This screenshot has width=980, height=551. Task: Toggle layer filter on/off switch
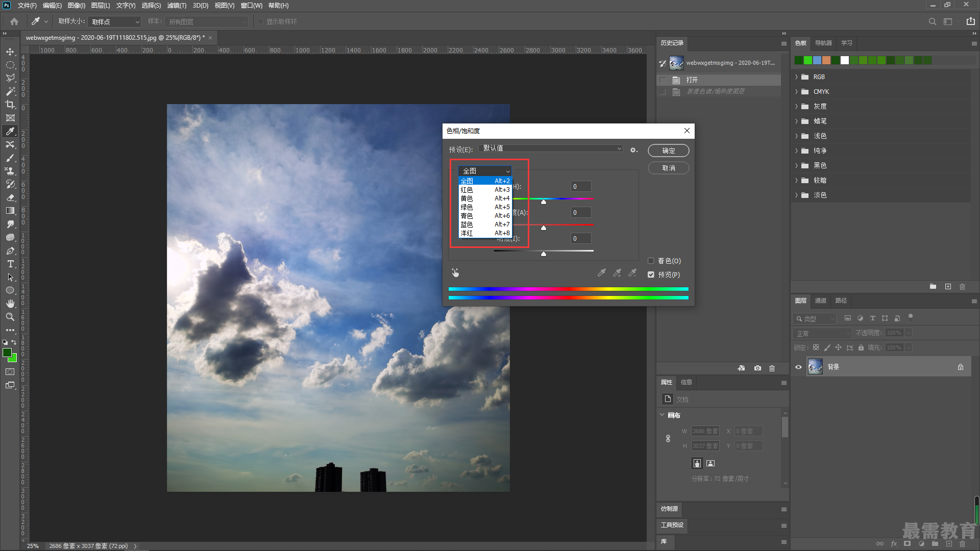point(910,317)
